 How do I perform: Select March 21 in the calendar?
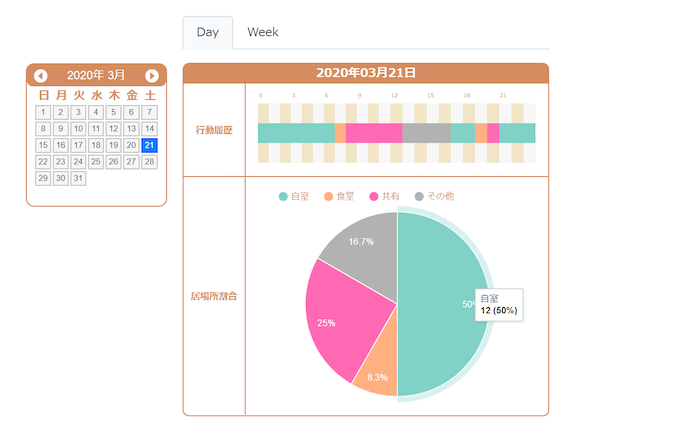pyautogui.click(x=149, y=145)
